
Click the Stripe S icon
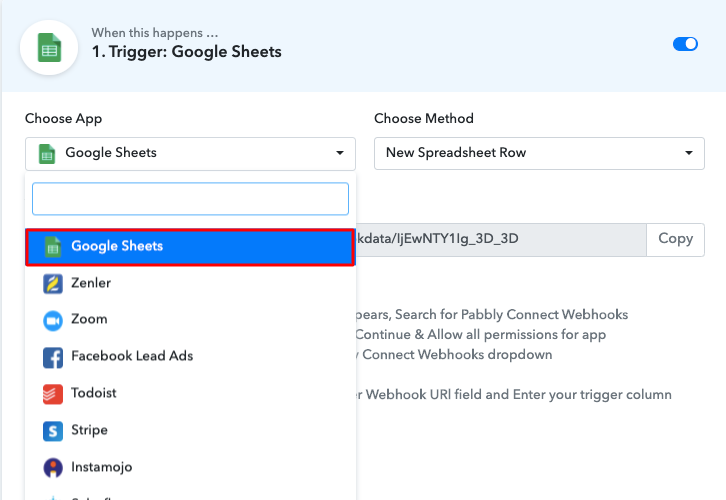point(53,431)
